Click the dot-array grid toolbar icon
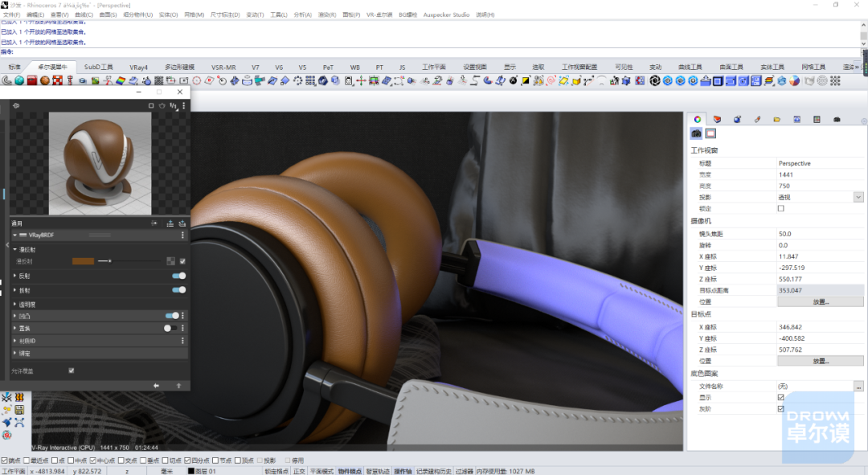 point(310,81)
